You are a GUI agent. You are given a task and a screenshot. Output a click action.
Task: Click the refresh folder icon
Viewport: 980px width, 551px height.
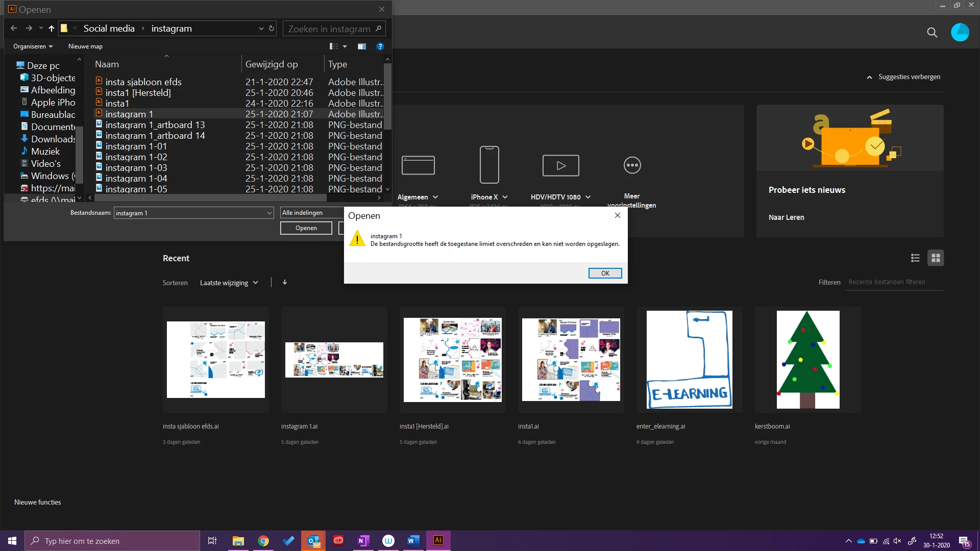point(272,29)
